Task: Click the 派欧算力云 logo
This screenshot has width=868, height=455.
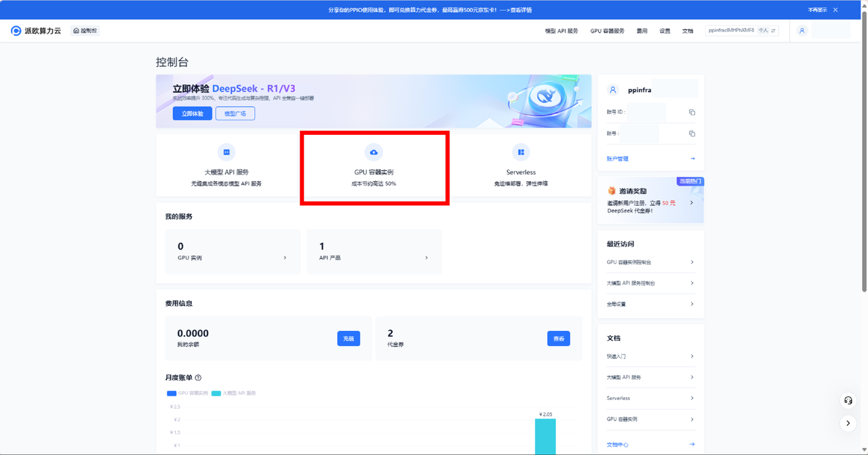Action: pos(36,31)
